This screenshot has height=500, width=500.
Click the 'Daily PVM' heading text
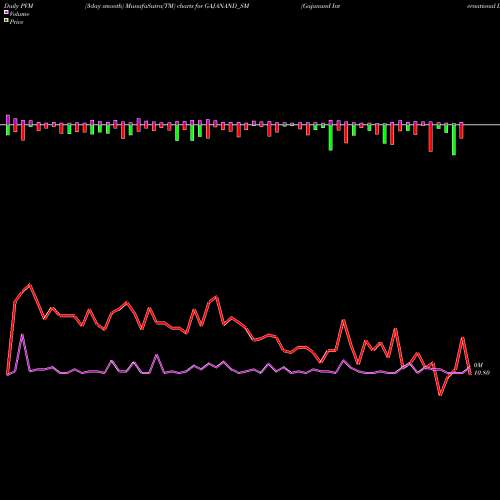coord(19,6)
